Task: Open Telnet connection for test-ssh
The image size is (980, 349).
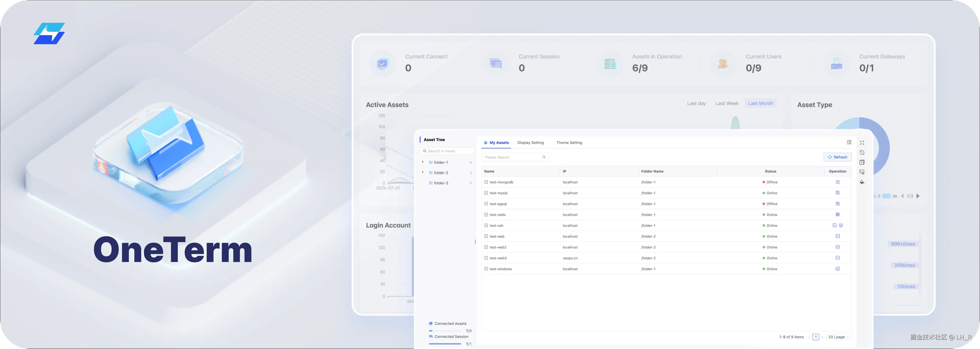Action: pos(841,225)
